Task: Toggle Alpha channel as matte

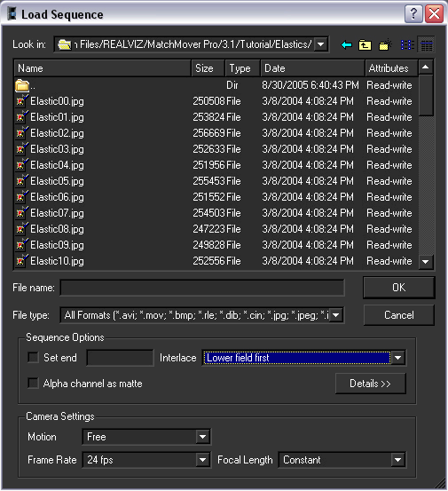Action: pos(33,384)
